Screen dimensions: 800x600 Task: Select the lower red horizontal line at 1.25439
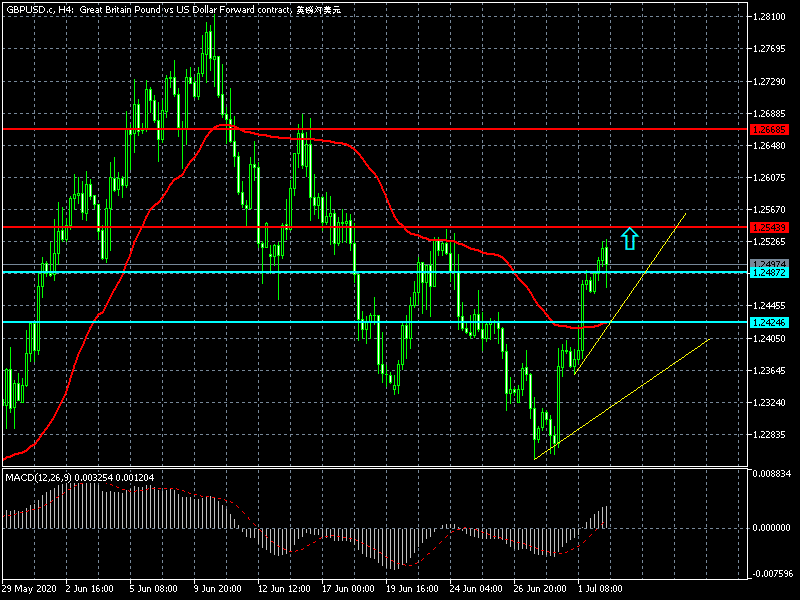tap(375, 227)
